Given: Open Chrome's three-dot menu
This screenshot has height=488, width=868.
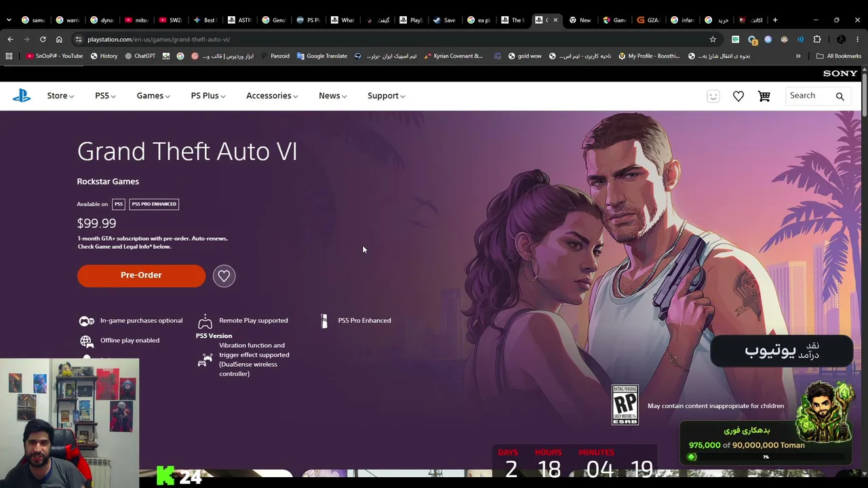Looking at the screenshot, I should point(858,39).
